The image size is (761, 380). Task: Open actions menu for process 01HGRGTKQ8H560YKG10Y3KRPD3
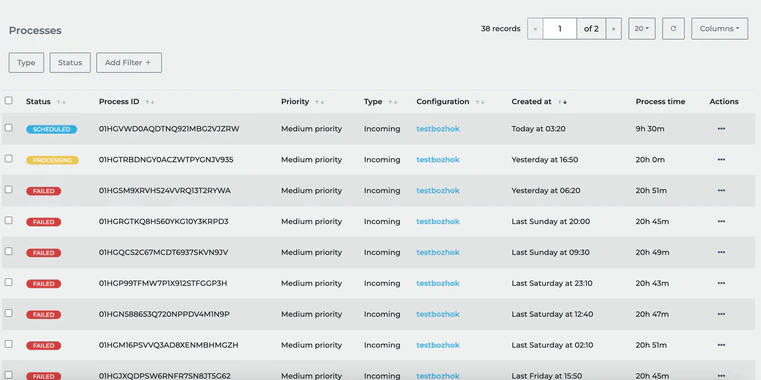tap(721, 221)
